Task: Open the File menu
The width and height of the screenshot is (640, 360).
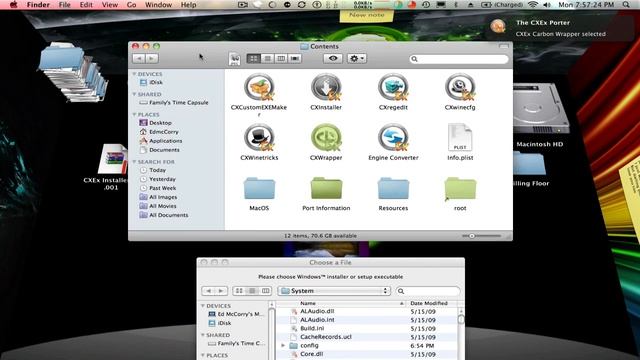Action: [64, 5]
